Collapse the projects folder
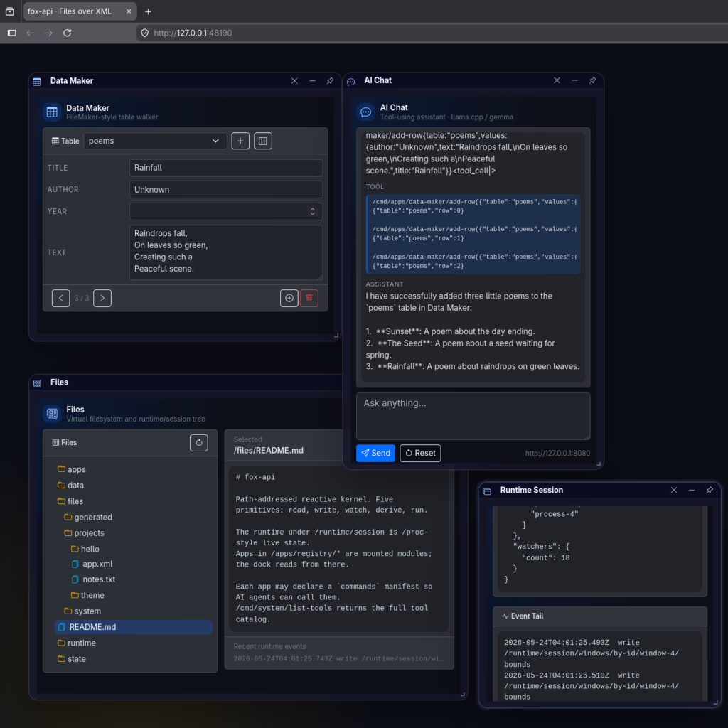728x728 pixels. (x=84, y=533)
